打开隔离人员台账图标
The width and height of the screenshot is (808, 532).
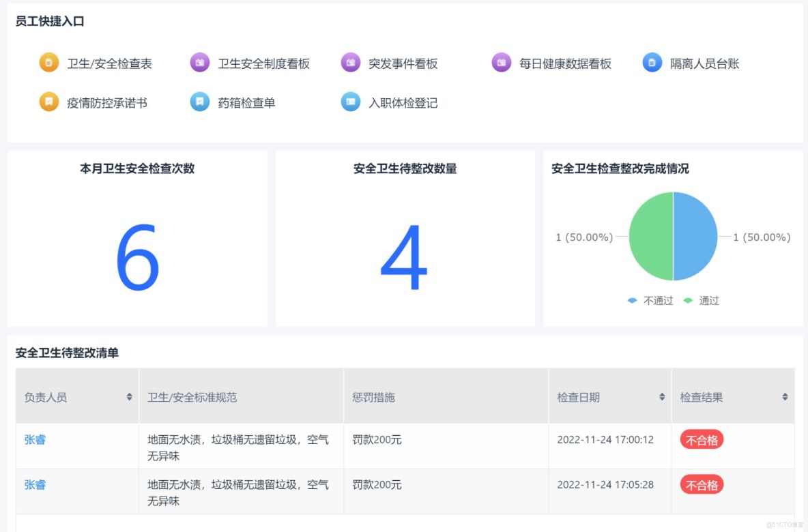[652, 63]
